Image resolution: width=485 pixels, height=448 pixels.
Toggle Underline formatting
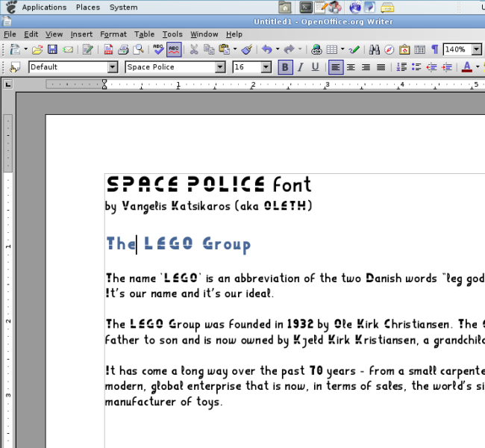click(315, 67)
